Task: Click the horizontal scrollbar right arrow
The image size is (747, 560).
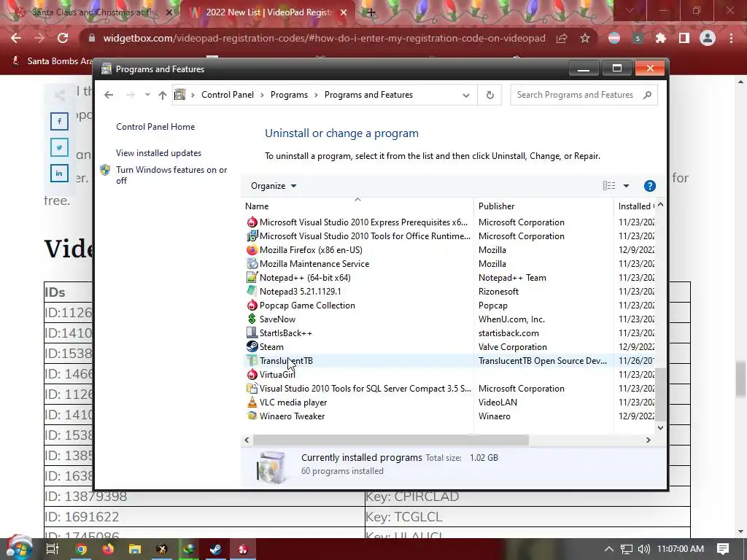Action: click(648, 440)
